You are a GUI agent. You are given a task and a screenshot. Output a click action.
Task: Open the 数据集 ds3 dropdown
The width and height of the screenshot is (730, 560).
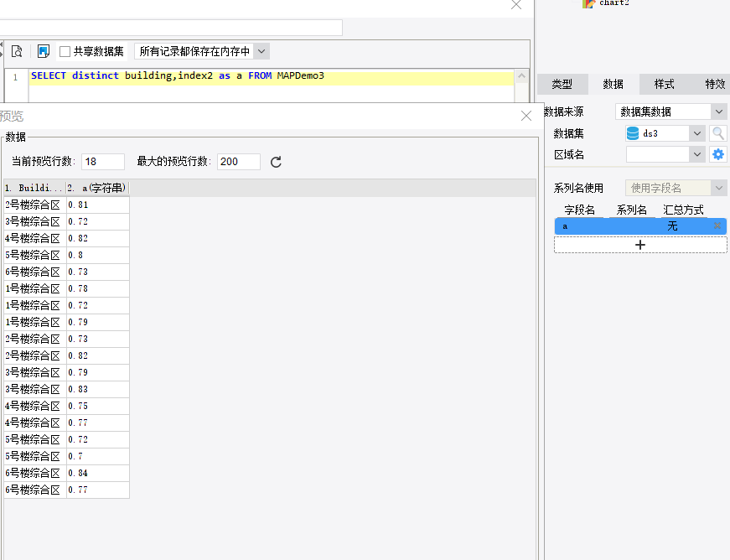tap(665, 133)
